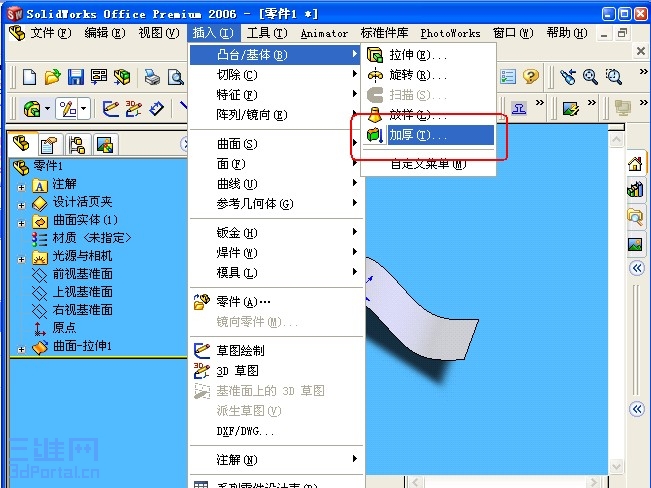Open the 帮助(H) menu

coord(567,33)
